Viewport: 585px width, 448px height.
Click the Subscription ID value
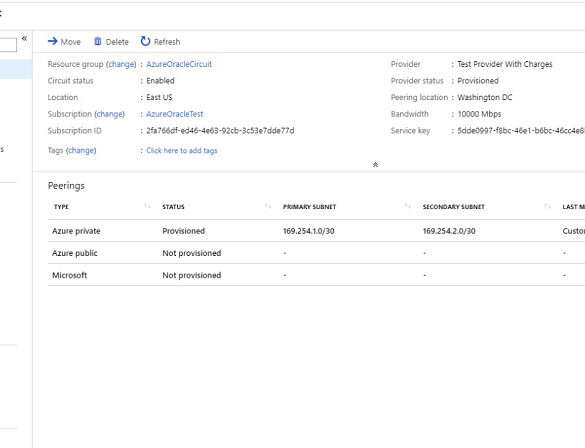pyautogui.click(x=220, y=131)
